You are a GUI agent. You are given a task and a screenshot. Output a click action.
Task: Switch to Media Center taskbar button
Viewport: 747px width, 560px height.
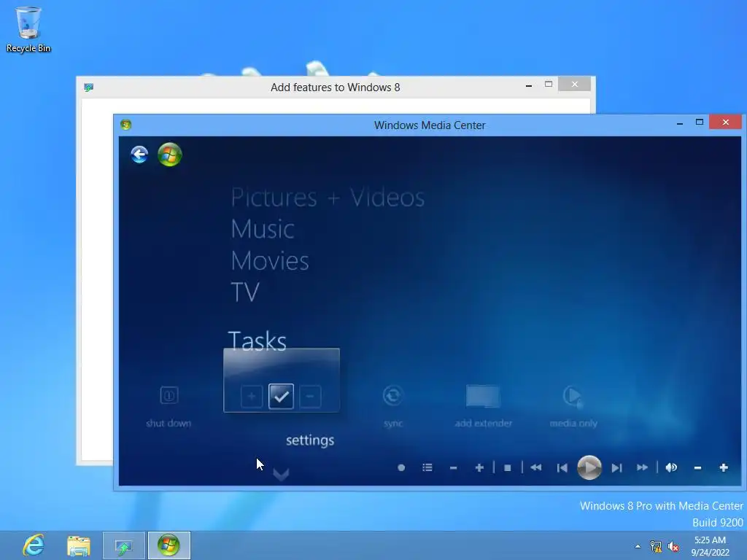pos(169,545)
